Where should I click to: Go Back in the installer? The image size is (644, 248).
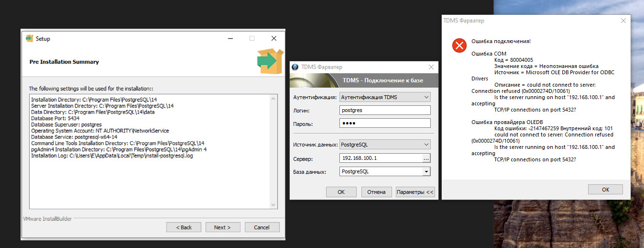click(184, 227)
